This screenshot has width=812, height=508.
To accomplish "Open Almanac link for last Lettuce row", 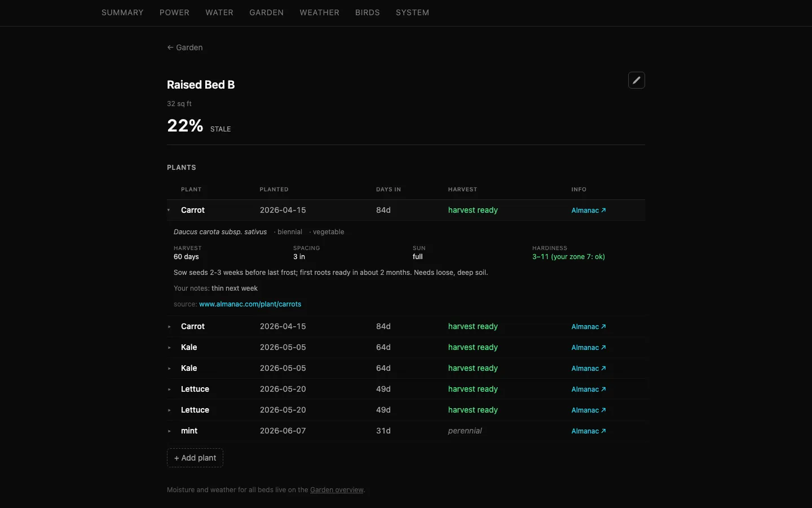I will [x=589, y=410].
